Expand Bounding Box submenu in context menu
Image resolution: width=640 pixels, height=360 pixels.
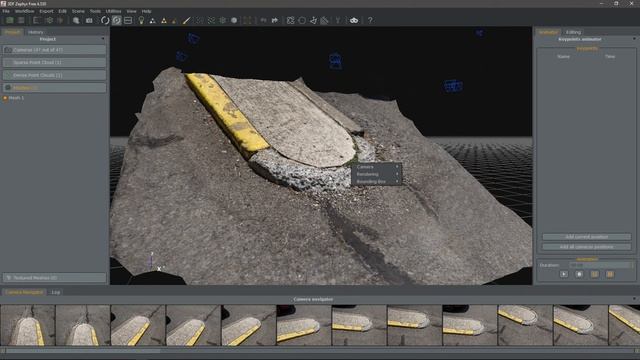[x=376, y=182]
